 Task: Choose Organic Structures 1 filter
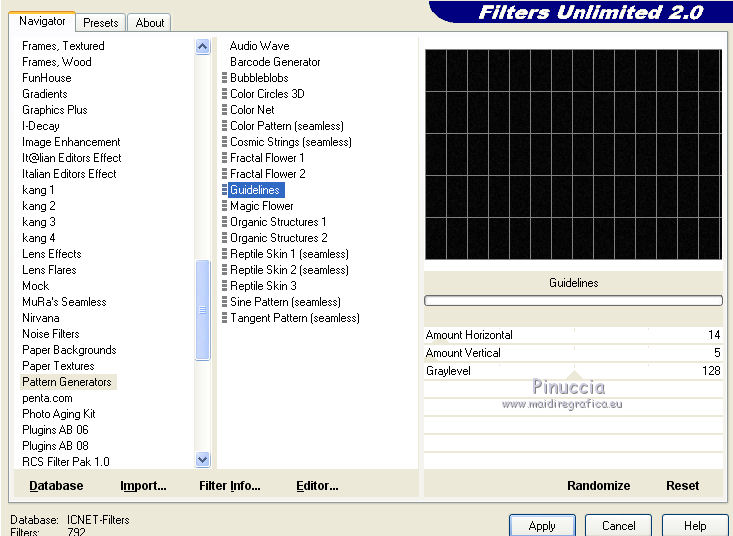click(x=278, y=222)
